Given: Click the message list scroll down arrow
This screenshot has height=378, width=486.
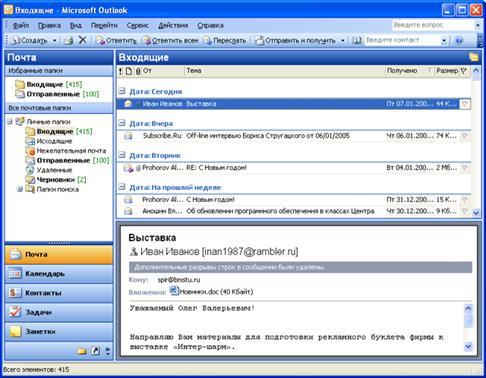Looking at the screenshot, I should pyautogui.click(x=476, y=212).
